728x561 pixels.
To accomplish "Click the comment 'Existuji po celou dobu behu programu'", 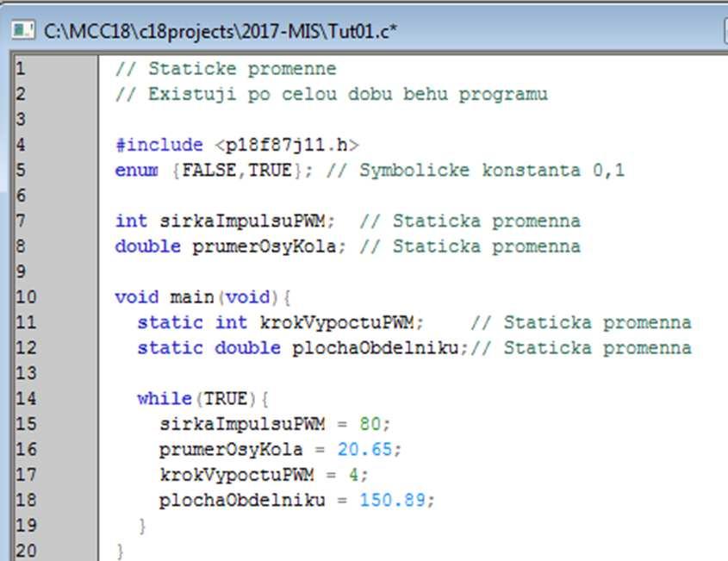I will pyautogui.click(x=348, y=94).
